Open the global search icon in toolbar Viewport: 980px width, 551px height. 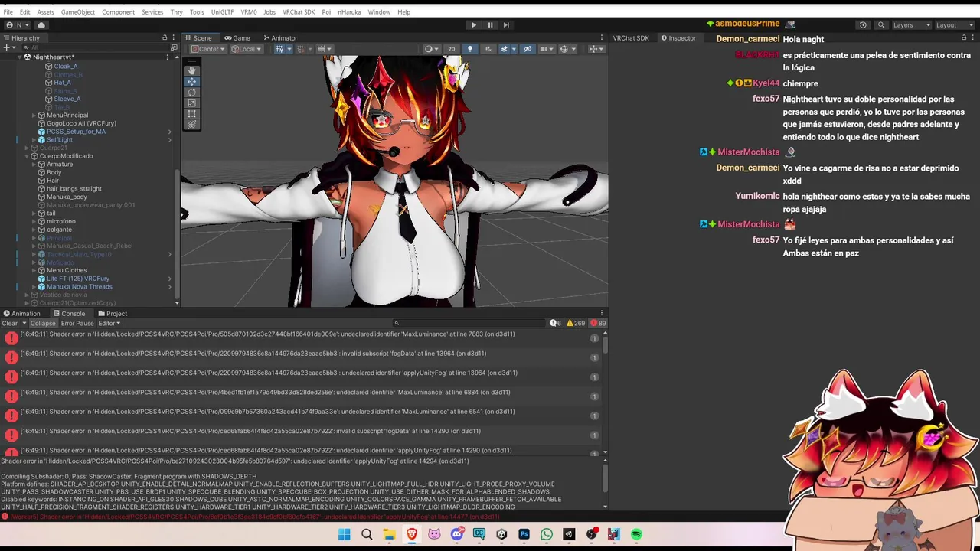pos(882,24)
